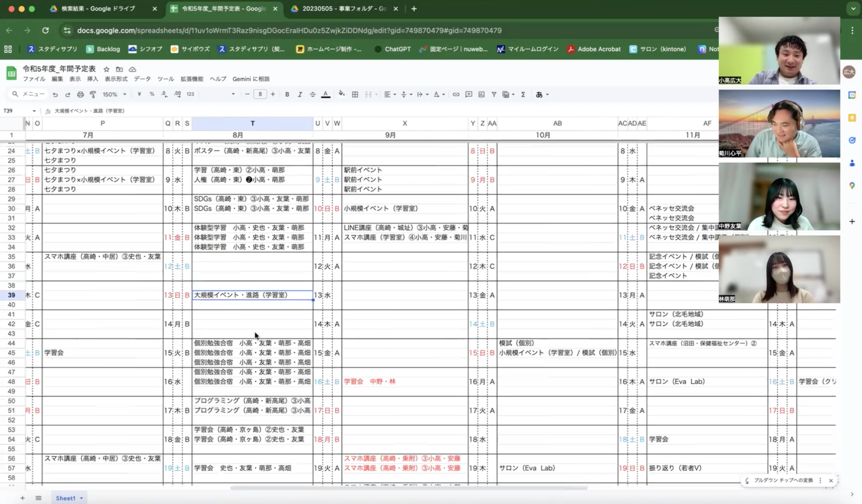Click the insert link icon
The height and width of the screenshot is (504, 862).
456,94
